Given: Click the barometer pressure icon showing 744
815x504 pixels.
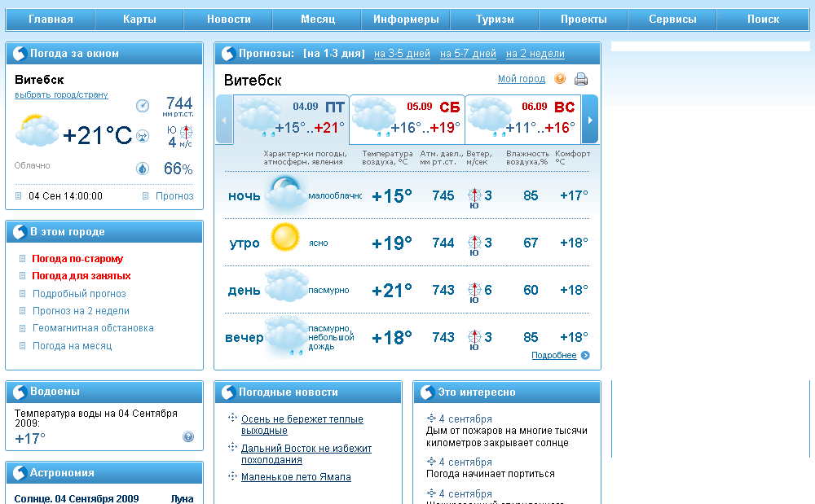Looking at the screenshot, I should [141, 107].
